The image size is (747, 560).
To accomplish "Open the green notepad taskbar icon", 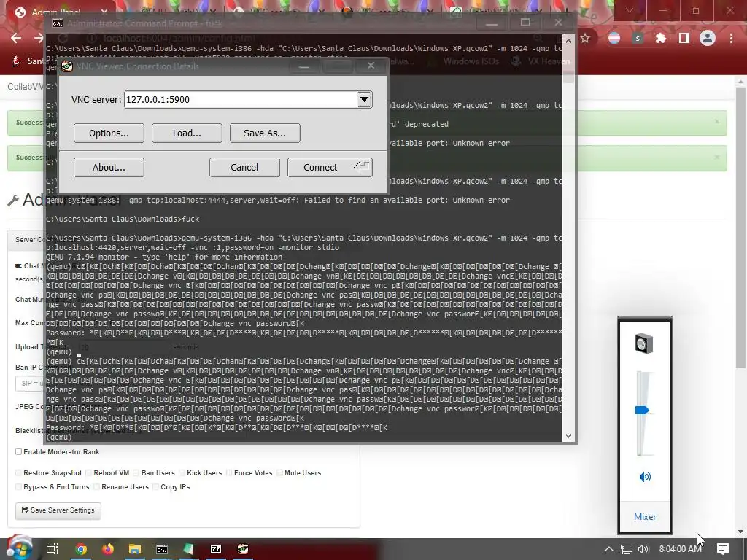I will point(189,549).
